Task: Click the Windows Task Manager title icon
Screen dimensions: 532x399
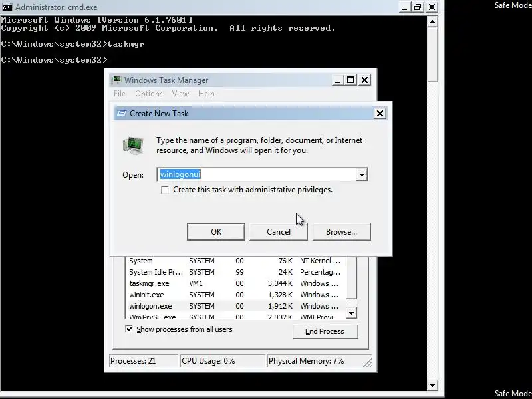Action: [116, 80]
